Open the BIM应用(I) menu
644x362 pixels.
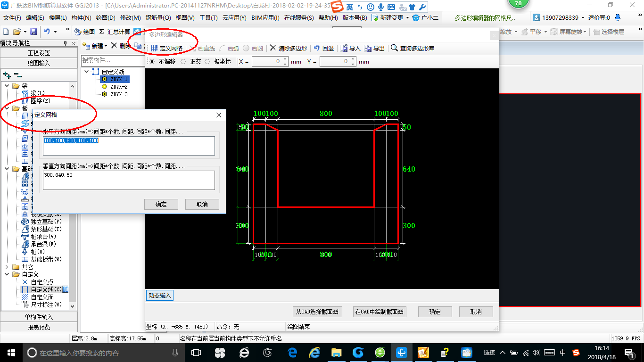pos(265,17)
